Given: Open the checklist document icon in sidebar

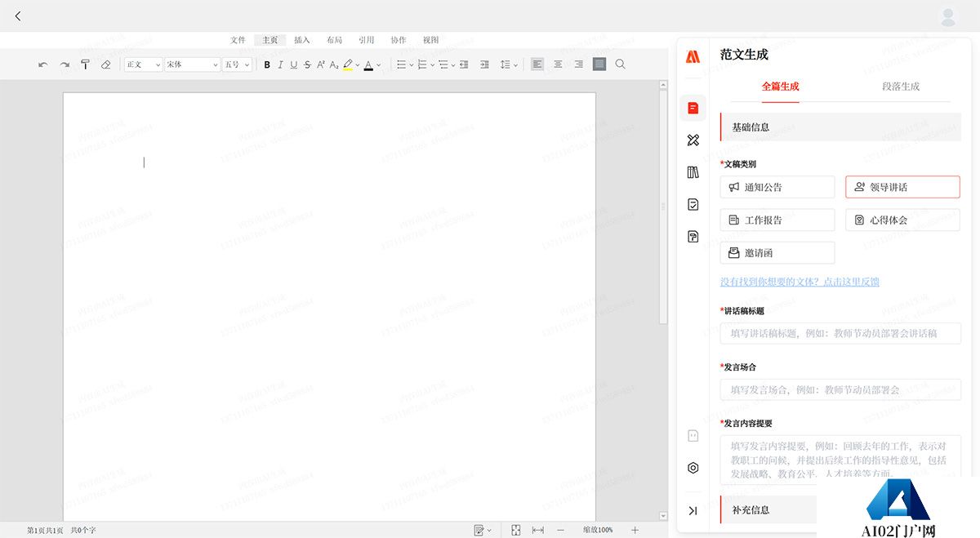Looking at the screenshot, I should (x=693, y=205).
